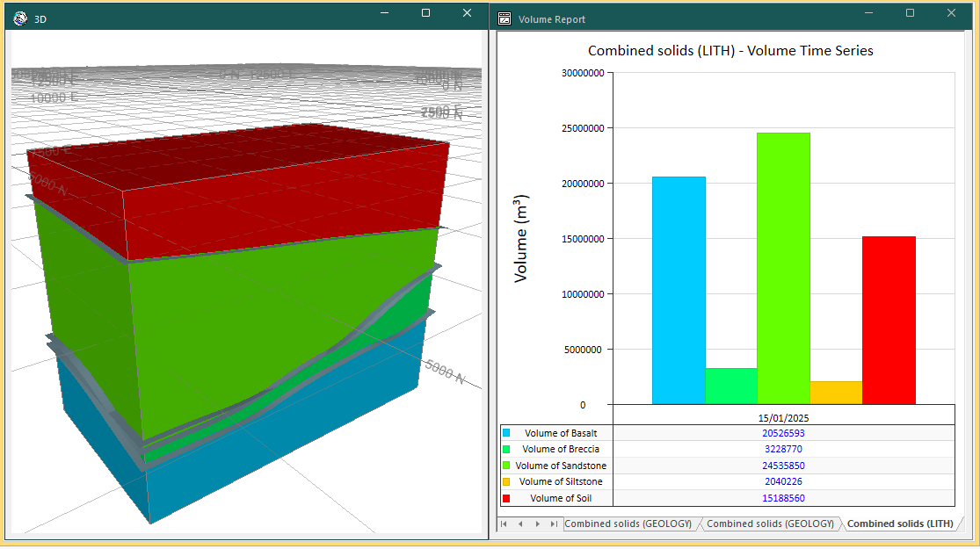Image resolution: width=980 pixels, height=549 pixels.
Task: Click the next sheet tab arrow
Action: pos(537,524)
